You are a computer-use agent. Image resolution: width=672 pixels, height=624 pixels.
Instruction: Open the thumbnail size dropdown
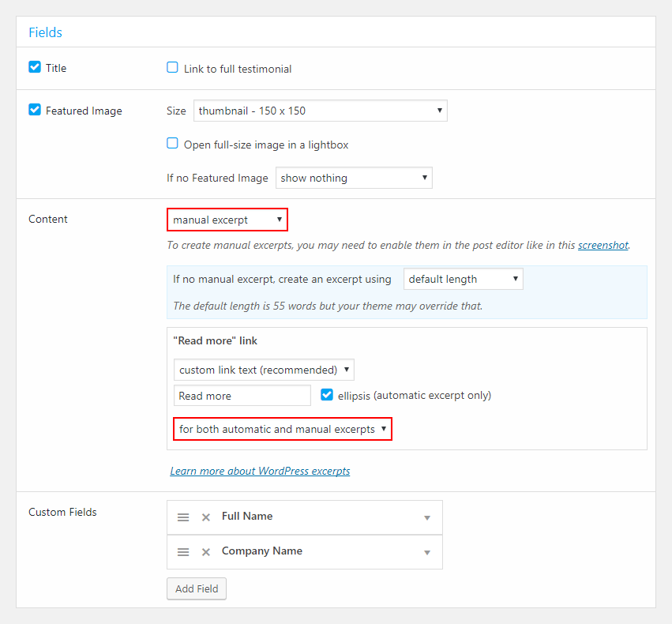(320, 111)
